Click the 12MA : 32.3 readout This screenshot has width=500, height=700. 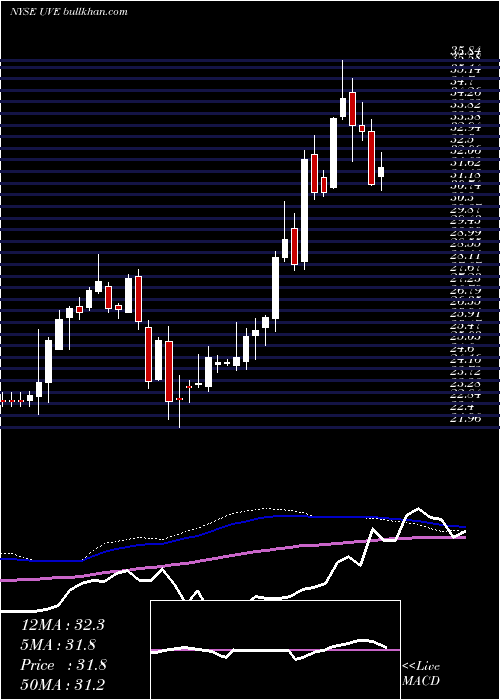pyautogui.click(x=62, y=625)
